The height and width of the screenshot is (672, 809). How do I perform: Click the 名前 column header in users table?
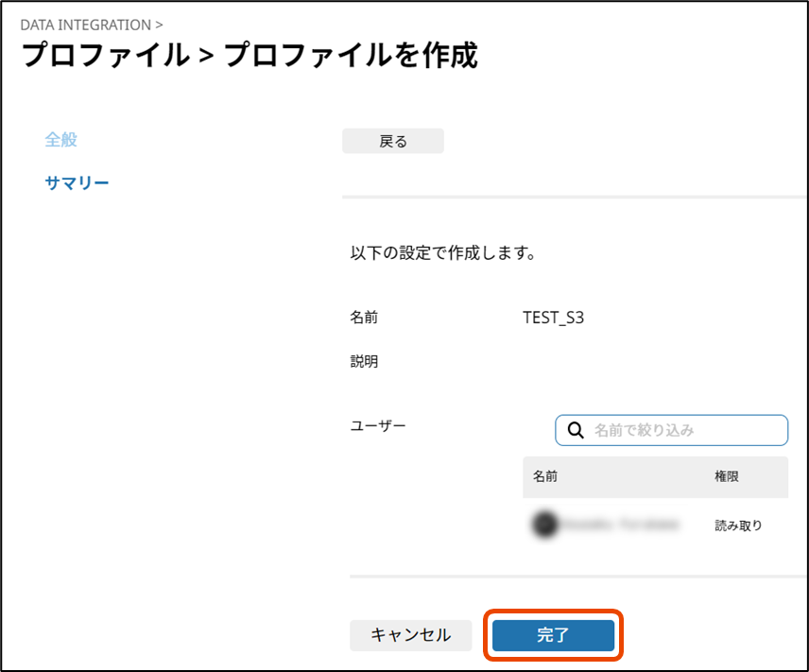[x=544, y=475]
